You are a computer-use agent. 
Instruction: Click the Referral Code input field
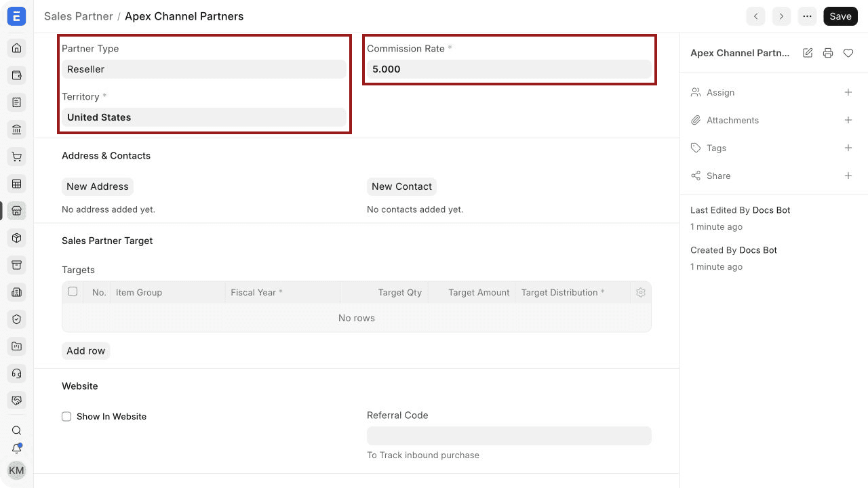(x=509, y=436)
